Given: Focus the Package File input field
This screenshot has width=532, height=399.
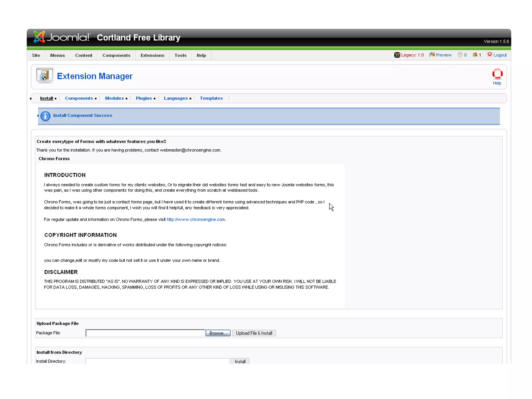Looking at the screenshot, I should (145, 333).
